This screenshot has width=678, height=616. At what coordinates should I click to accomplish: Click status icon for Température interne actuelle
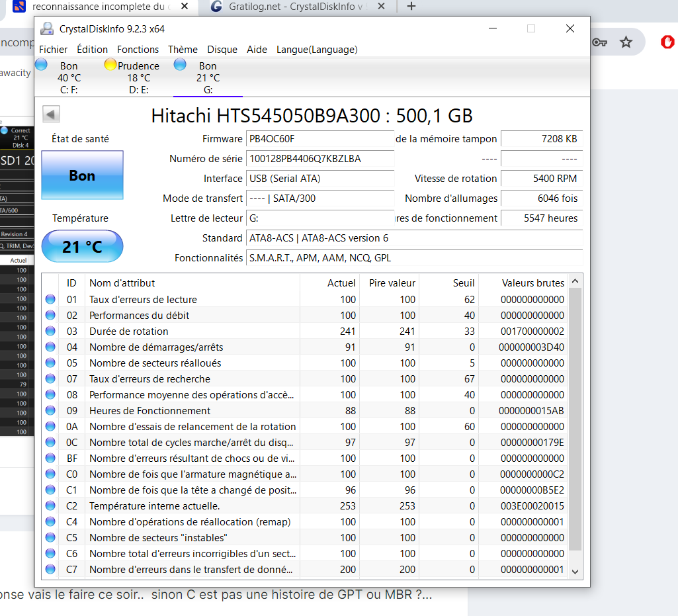[50, 506]
